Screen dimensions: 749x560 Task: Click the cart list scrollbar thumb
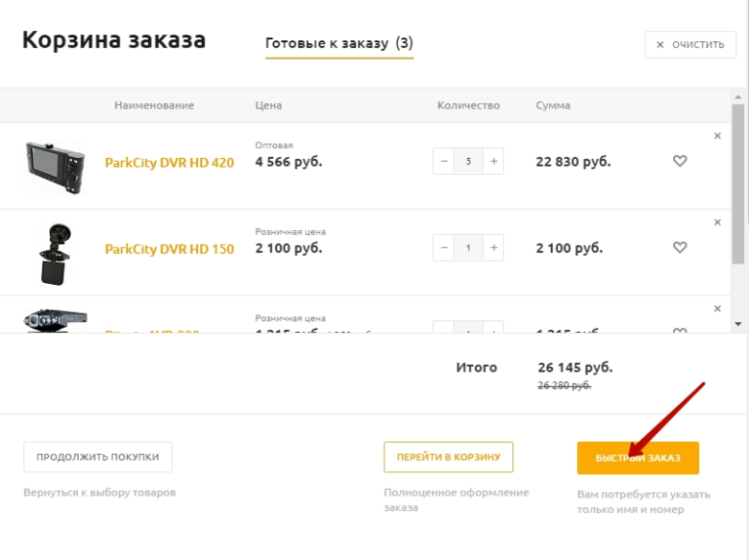point(738,184)
